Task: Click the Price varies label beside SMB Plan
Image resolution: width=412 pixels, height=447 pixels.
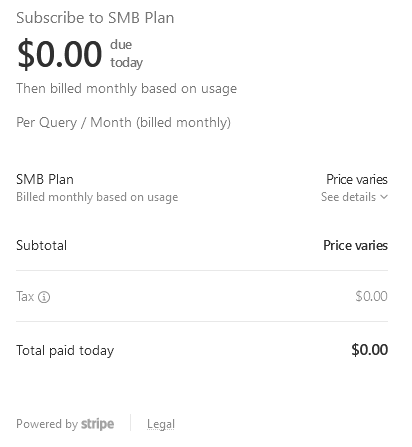Action: (357, 179)
